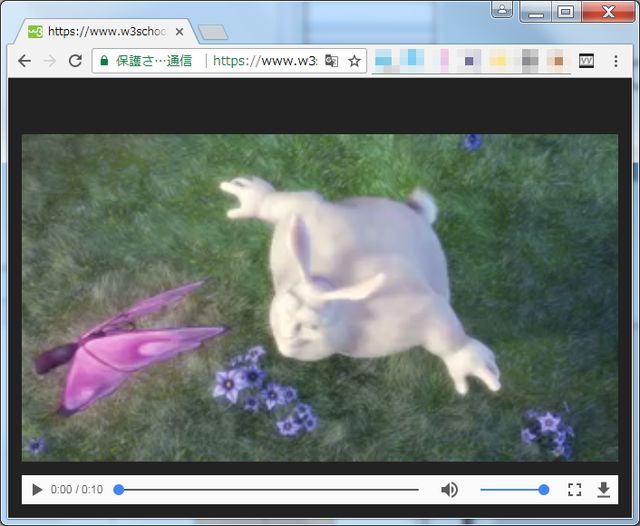Enter fullscreen video mode
Image resolution: width=640 pixels, height=526 pixels.
point(574,489)
